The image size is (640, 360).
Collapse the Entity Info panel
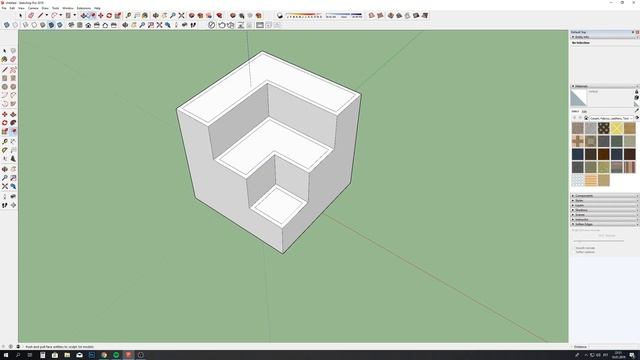(573, 37)
